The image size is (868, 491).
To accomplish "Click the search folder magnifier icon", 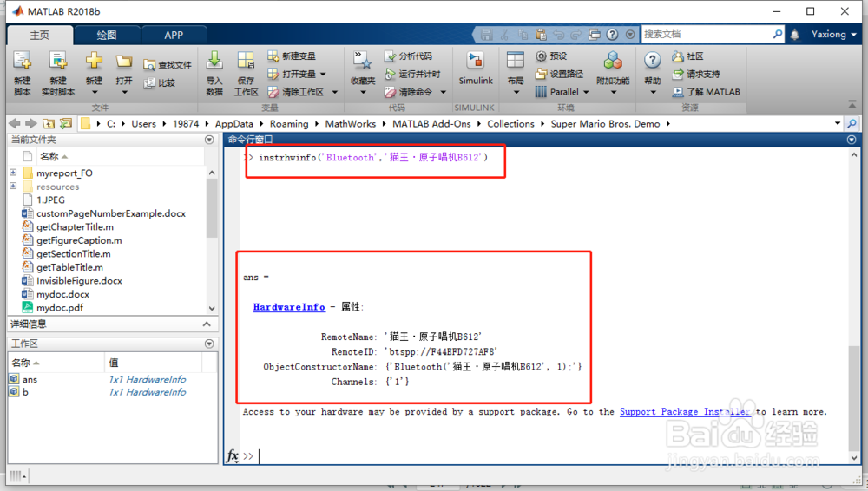I will point(852,123).
